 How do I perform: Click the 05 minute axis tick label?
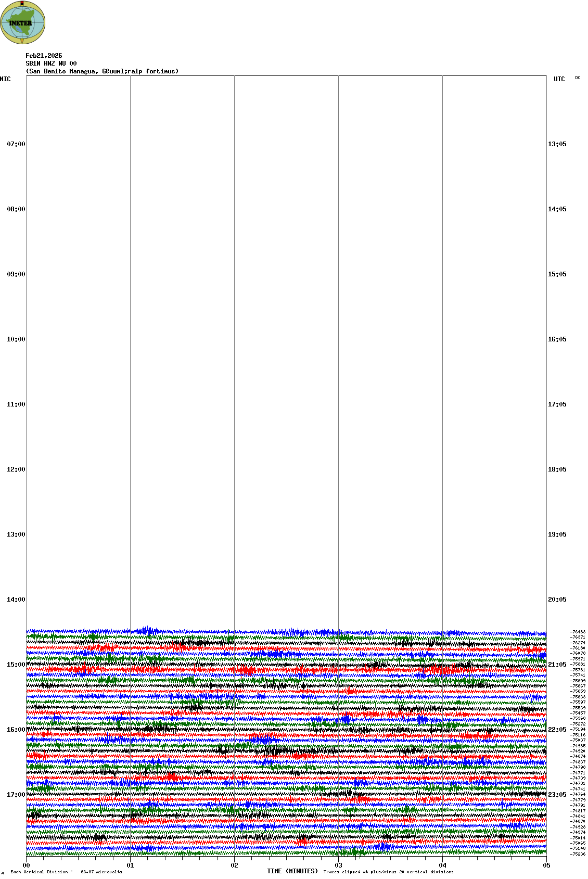pyautogui.click(x=546, y=865)
